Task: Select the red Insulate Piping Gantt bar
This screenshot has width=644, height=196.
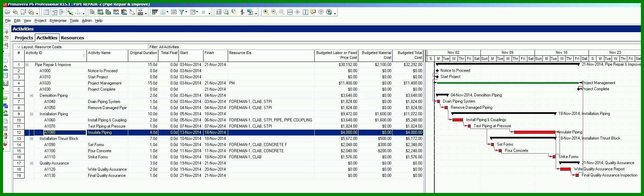Action: point(535,132)
